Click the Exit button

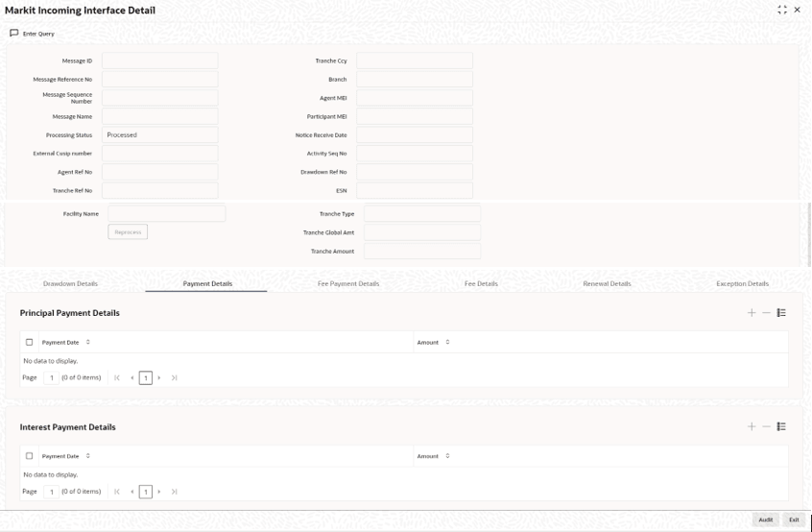[x=794, y=520]
